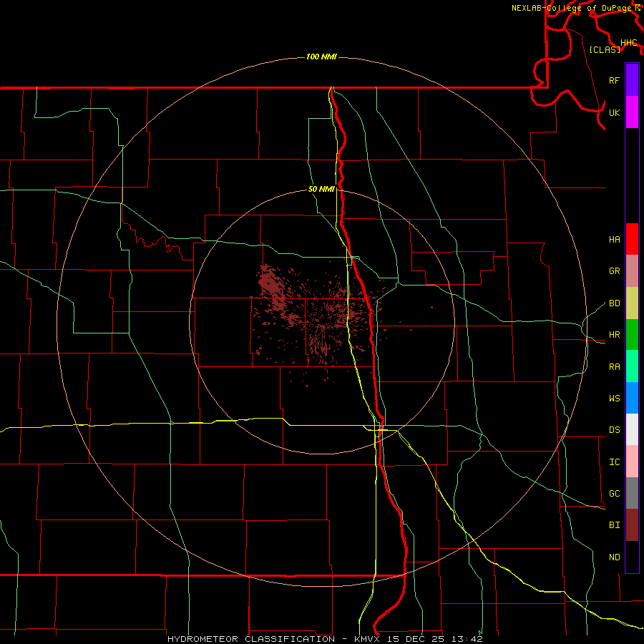
Task: Click the BI dark-red legend swatch
Action: [x=632, y=525]
